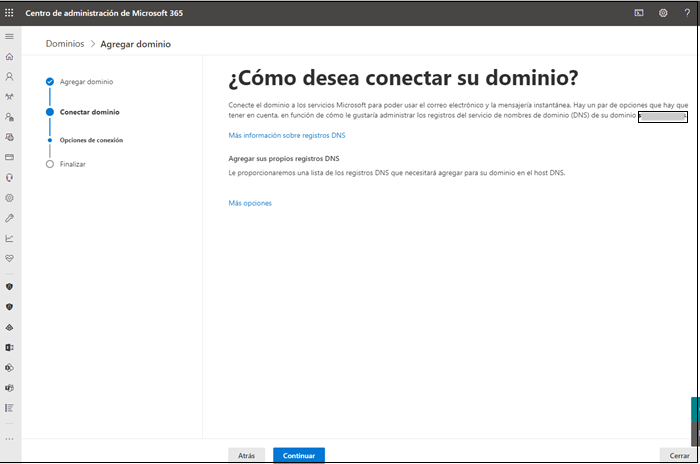Open Más información sobre registros DNS link

[287, 135]
